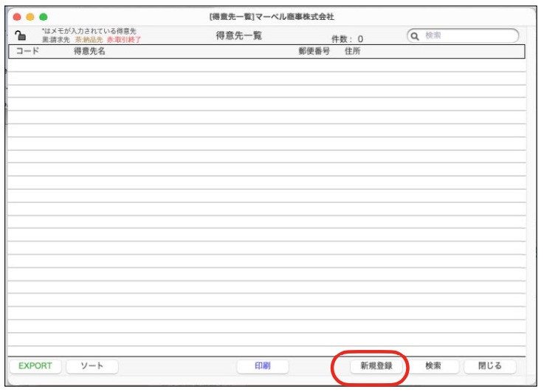Minimize window with yellow button
544x392 pixels.
(x=30, y=16)
